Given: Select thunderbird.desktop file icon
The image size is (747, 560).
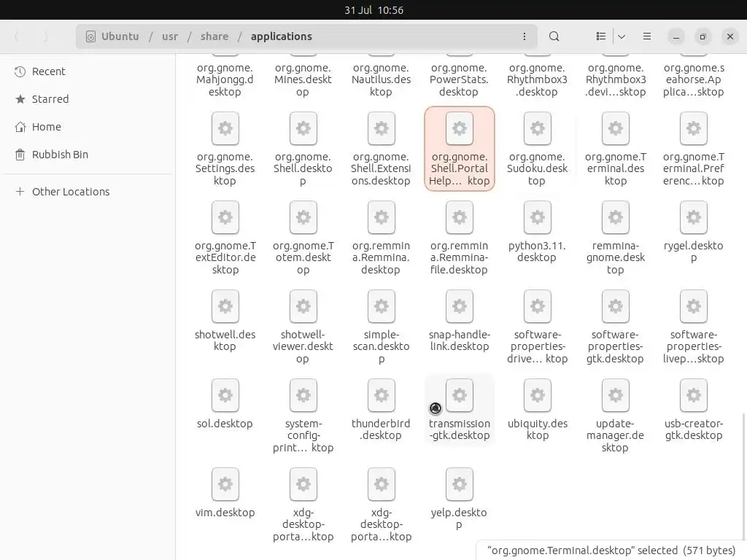Looking at the screenshot, I should 382,396.
